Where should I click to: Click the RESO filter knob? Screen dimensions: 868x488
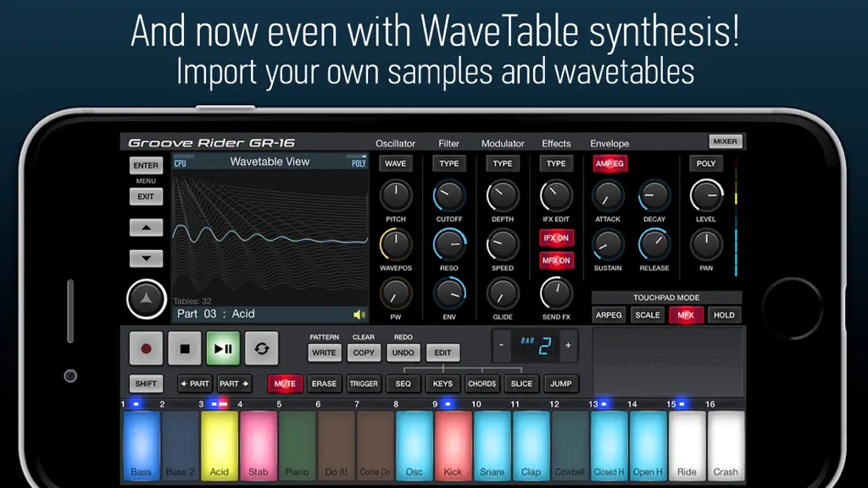pyautogui.click(x=449, y=245)
